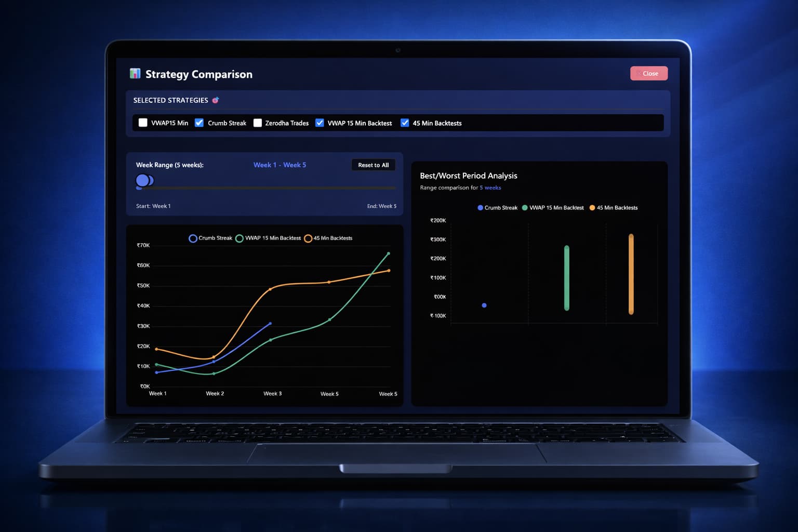
Task: Click the week range slider handle
Action: [143, 180]
